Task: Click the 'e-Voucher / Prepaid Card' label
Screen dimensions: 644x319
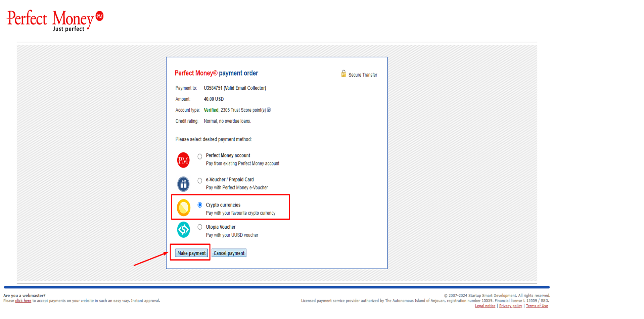Action: click(230, 180)
